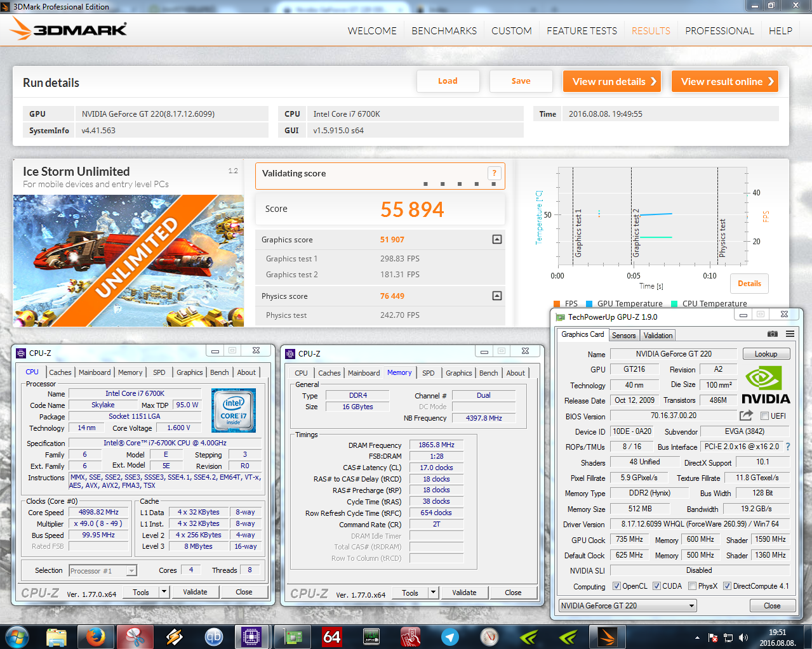Image resolution: width=812 pixels, height=649 pixels.
Task: Open the CUSTOM section in 3DMark
Action: [512, 30]
